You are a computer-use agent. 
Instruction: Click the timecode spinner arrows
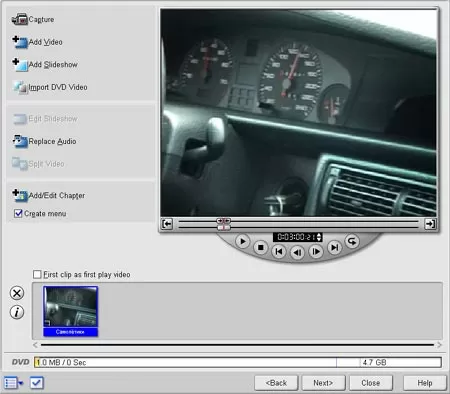pyautogui.click(x=319, y=237)
